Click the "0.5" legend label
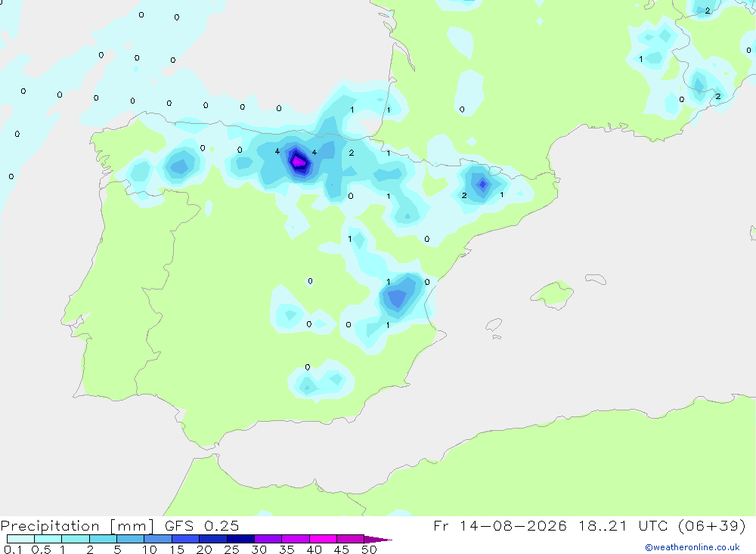756x554 pixels. pyautogui.click(x=41, y=549)
